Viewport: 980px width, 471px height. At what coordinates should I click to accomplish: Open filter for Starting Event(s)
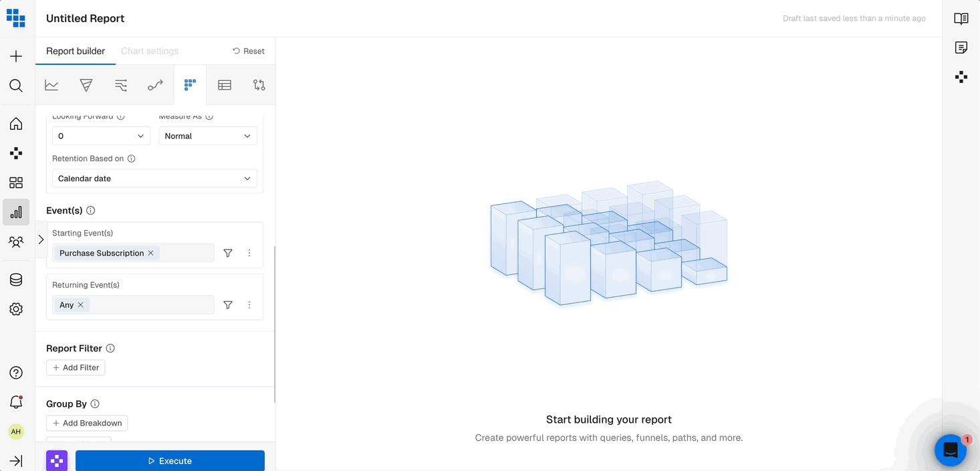(x=228, y=253)
